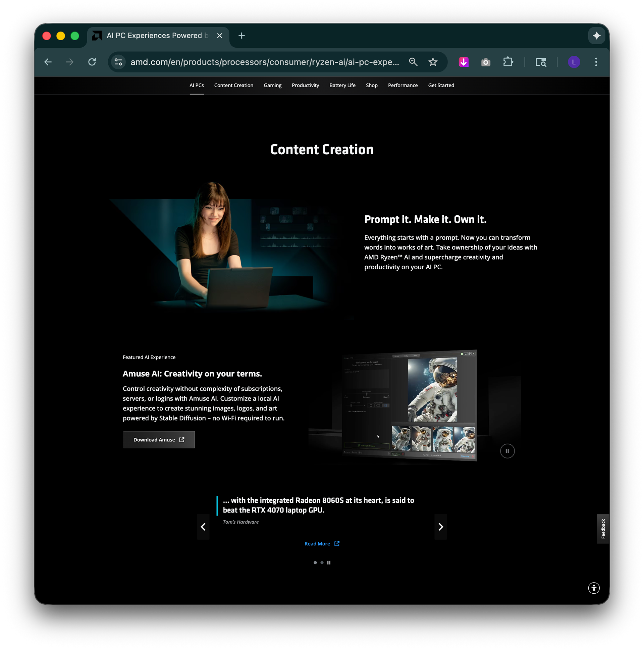The image size is (644, 650).
Task: Click the camera screenshot extension icon
Action: (x=486, y=62)
